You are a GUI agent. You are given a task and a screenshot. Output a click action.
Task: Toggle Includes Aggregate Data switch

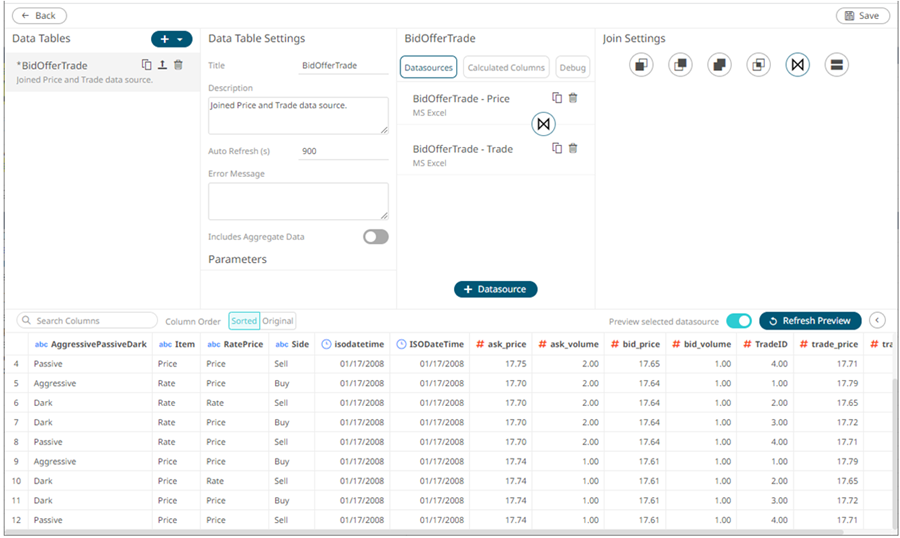click(375, 237)
